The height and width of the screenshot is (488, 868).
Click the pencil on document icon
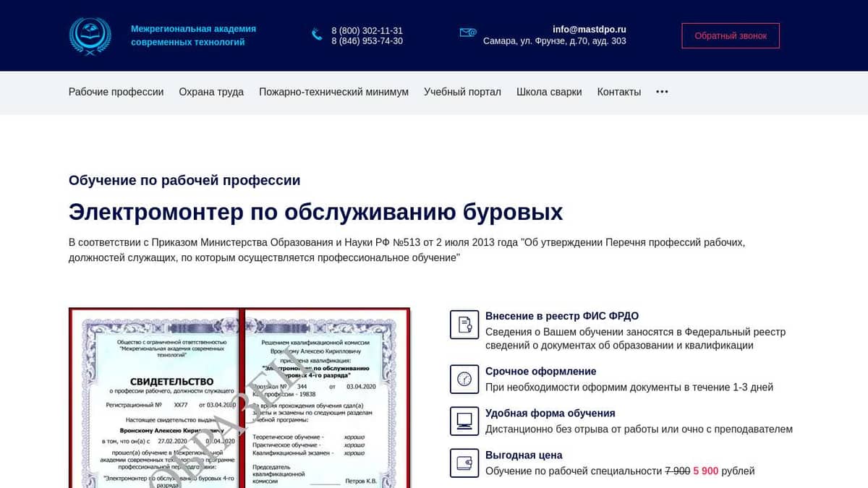pos(464,325)
